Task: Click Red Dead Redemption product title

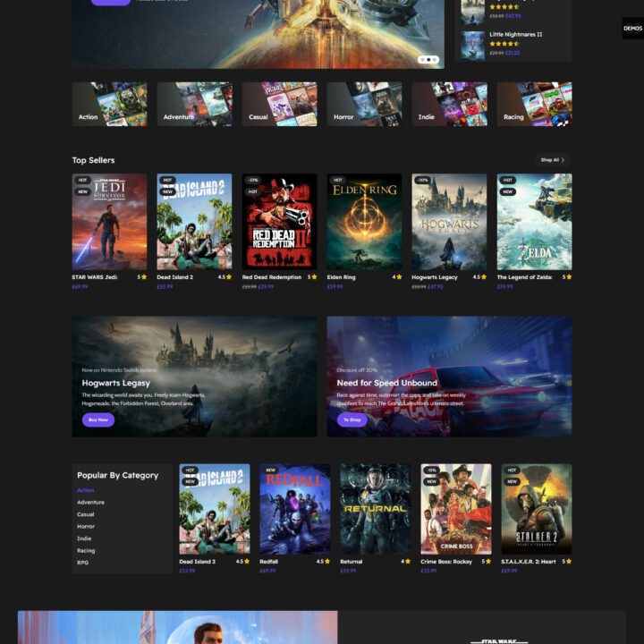Action: click(x=272, y=277)
